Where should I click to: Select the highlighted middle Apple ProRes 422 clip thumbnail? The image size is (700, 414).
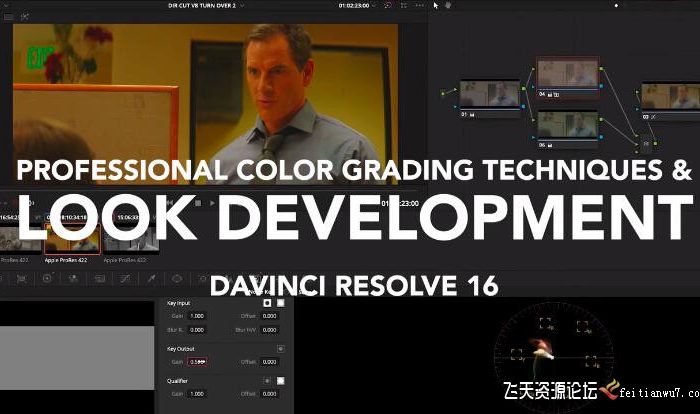(72, 238)
